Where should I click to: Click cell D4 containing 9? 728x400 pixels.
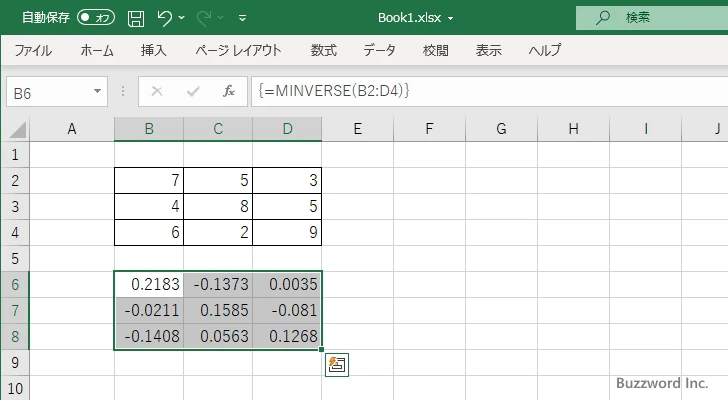pos(287,232)
